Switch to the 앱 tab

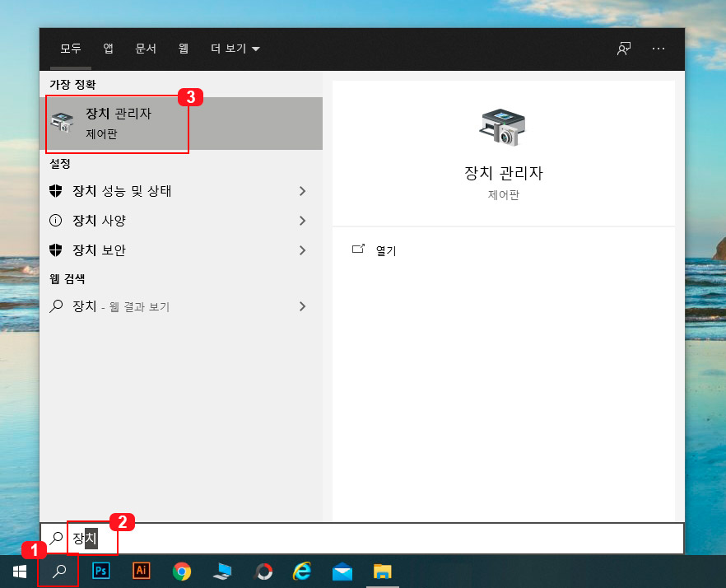tap(108, 49)
